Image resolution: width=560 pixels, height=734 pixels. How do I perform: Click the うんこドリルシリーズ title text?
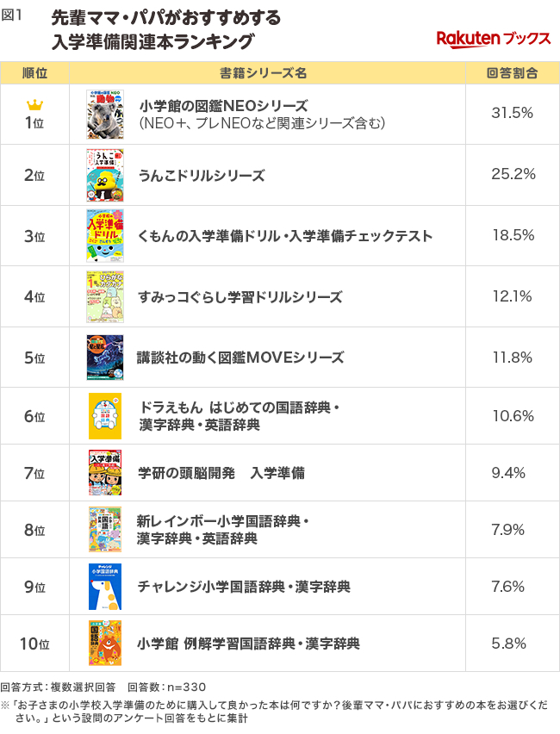pyautogui.click(x=202, y=176)
